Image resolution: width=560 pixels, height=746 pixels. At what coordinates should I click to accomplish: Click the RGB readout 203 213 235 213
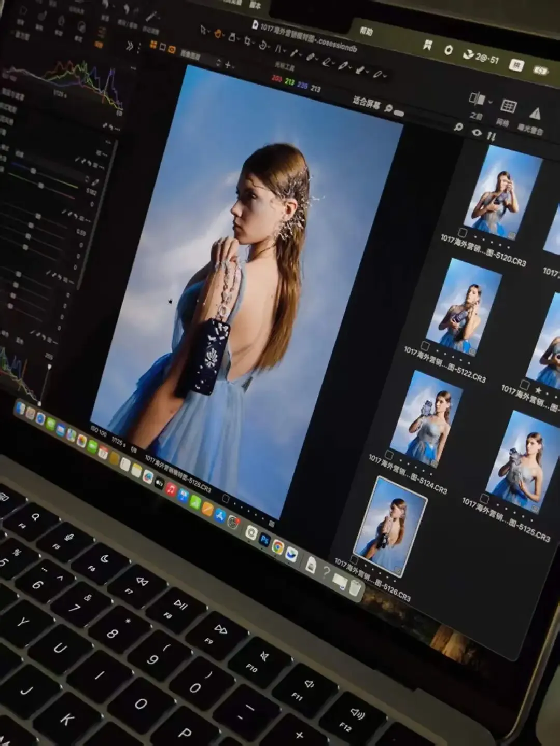[x=296, y=84]
